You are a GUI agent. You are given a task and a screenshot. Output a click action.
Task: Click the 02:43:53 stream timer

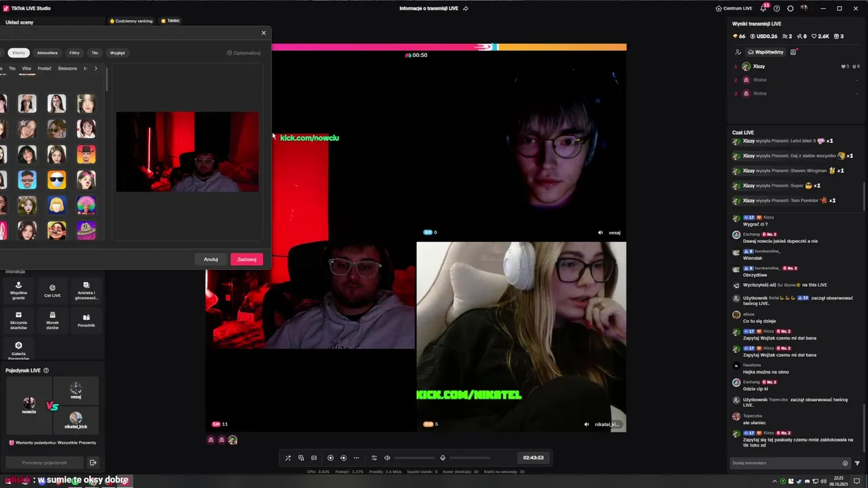click(x=533, y=457)
